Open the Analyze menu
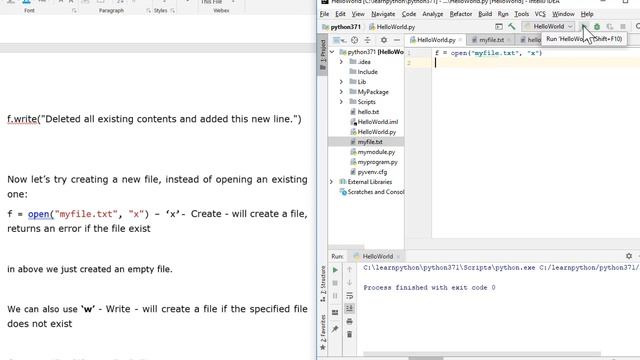 tap(433, 14)
